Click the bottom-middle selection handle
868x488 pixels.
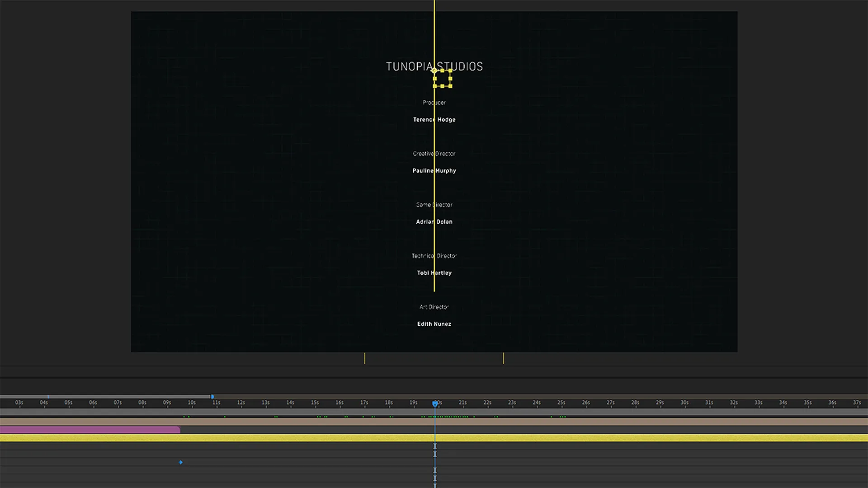coord(443,86)
